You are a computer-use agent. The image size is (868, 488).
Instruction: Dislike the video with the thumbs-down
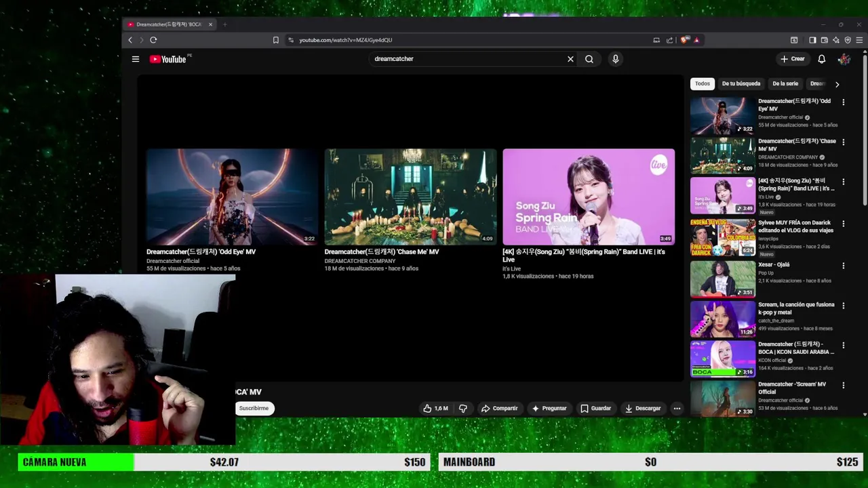tap(463, 408)
